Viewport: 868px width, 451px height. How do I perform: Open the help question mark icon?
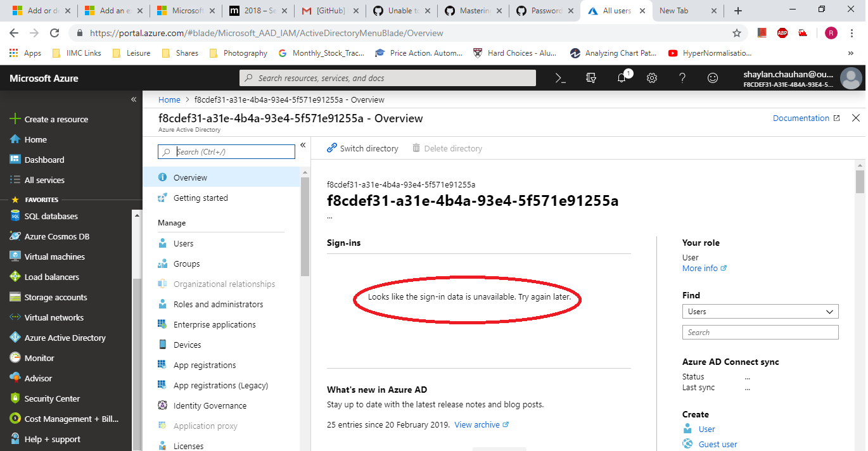click(682, 78)
